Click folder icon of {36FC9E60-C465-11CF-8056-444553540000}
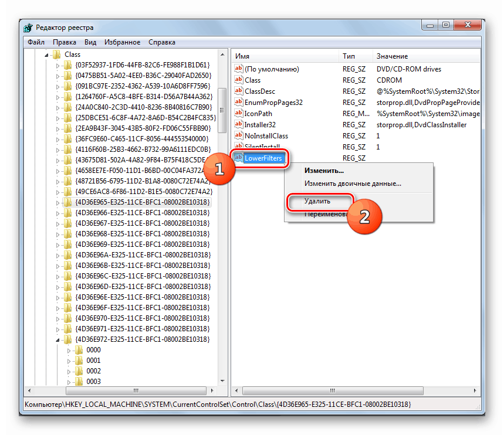Image resolution: width=504 pixels, height=435 pixels. tap(67, 139)
